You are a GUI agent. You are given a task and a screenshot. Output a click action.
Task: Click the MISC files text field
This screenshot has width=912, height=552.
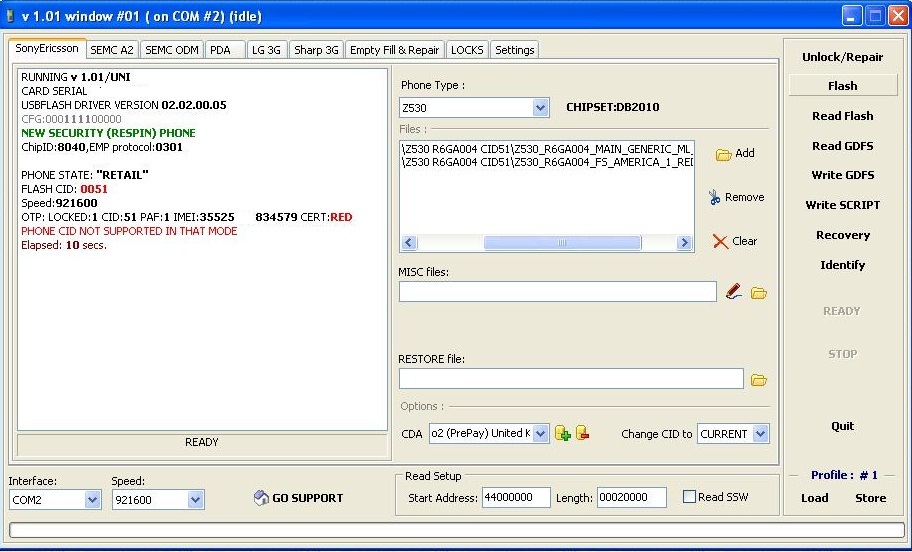coord(558,291)
